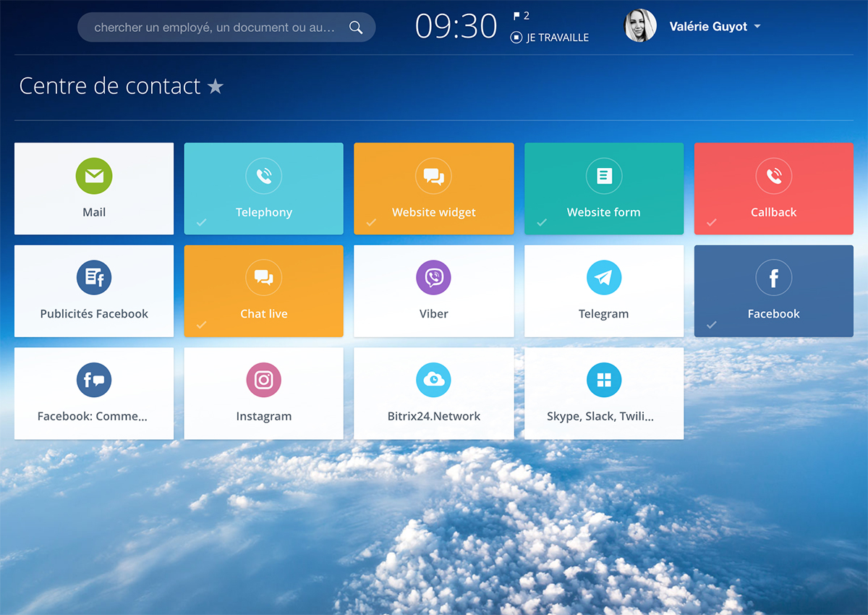This screenshot has width=868, height=615.
Task: Open the Website form icon
Action: pyautogui.click(x=603, y=176)
